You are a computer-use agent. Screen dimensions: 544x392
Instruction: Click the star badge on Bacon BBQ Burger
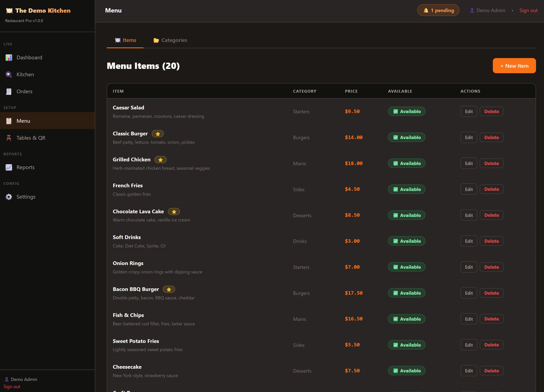(169, 289)
